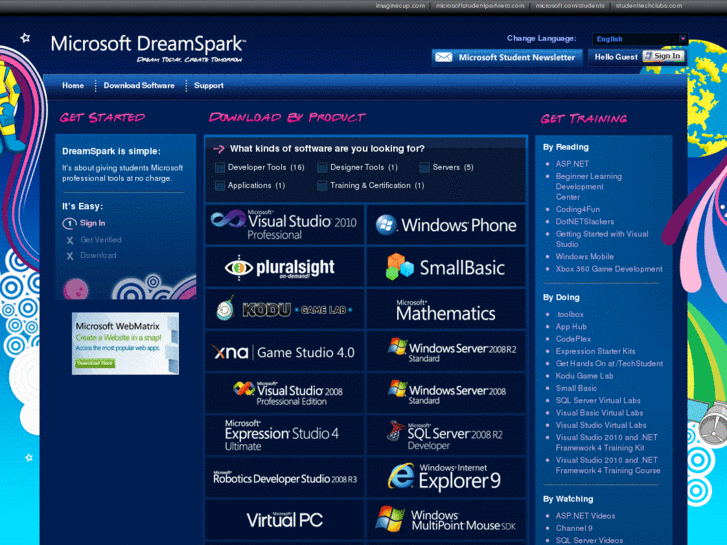Click the Microsoft WebMatrix banner ad
This screenshot has width=727, height=545.
[125, 343]
